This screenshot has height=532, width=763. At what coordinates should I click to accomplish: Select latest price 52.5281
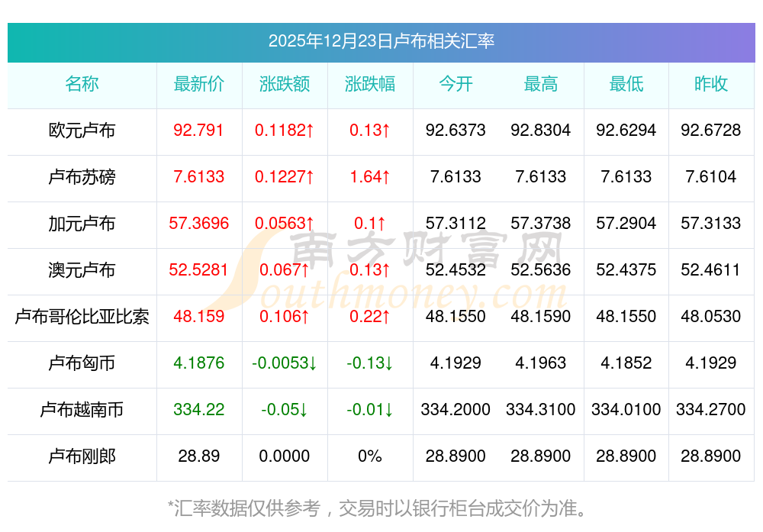(198, 269)
